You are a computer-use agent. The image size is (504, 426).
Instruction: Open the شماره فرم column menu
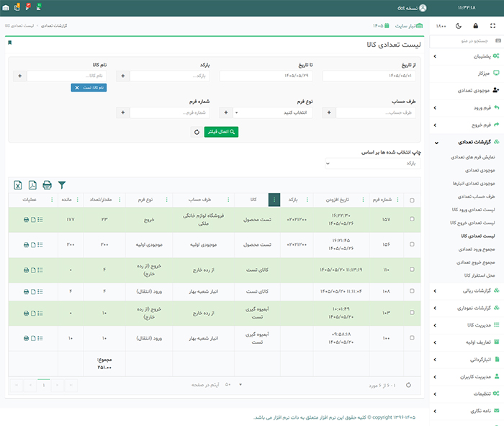[x=397, y=200]
